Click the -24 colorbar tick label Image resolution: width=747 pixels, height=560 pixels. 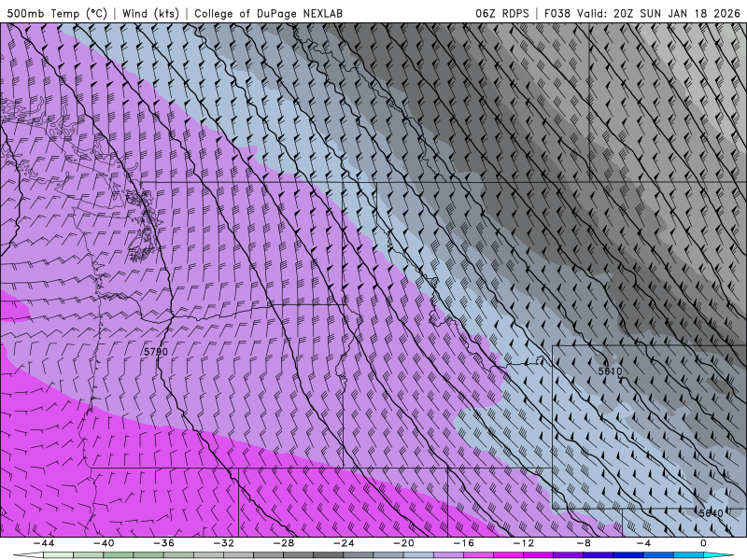(x=344, y=543)
